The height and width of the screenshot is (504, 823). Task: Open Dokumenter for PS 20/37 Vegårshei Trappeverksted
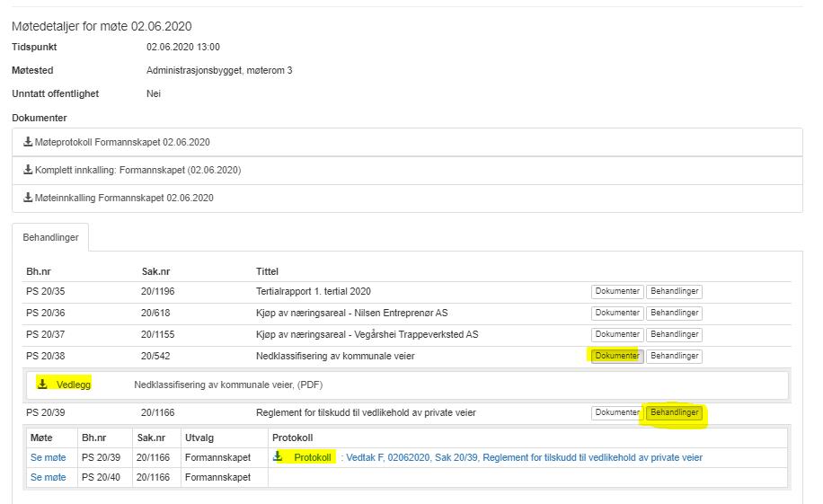(616, 334)
